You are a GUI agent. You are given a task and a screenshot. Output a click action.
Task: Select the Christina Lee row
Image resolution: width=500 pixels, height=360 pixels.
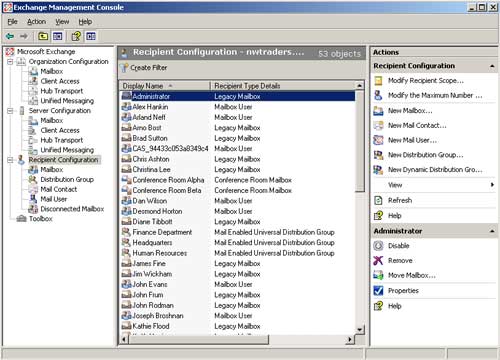tap(237, 170)
